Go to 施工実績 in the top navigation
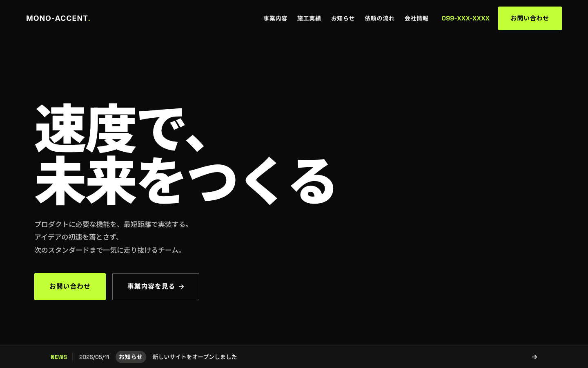 click(309, 18)
